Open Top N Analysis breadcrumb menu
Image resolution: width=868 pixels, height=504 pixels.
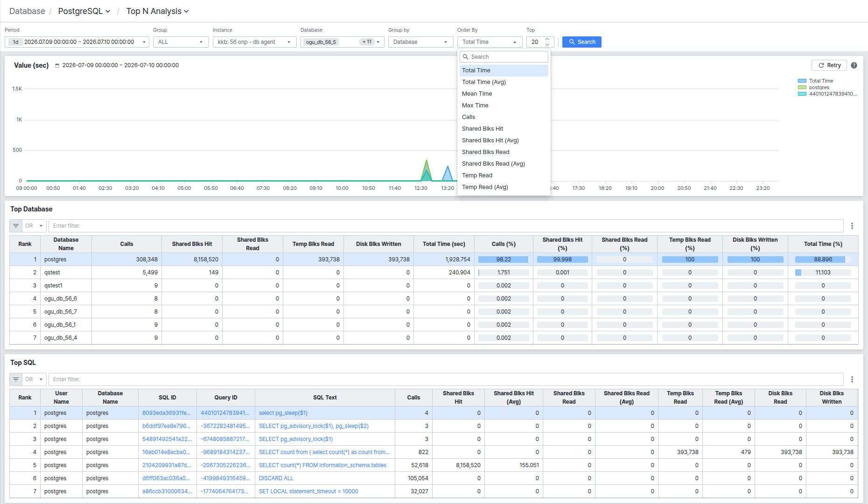pos(157,11)
